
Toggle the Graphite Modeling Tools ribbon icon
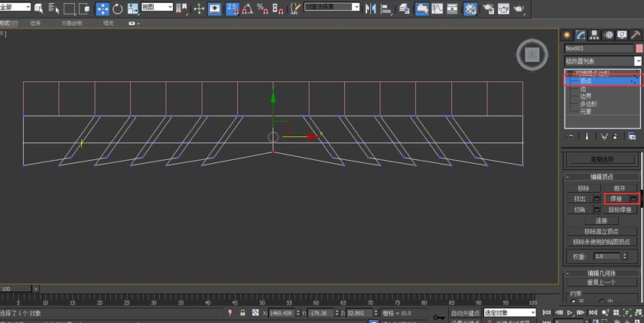coord(421,8)
